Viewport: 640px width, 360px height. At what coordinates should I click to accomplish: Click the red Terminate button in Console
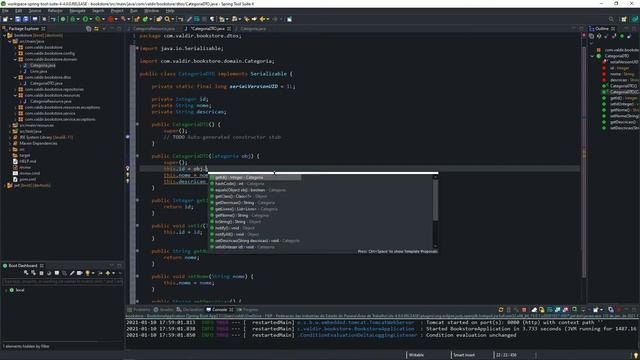pyautogui.click(x=524, y=310)
